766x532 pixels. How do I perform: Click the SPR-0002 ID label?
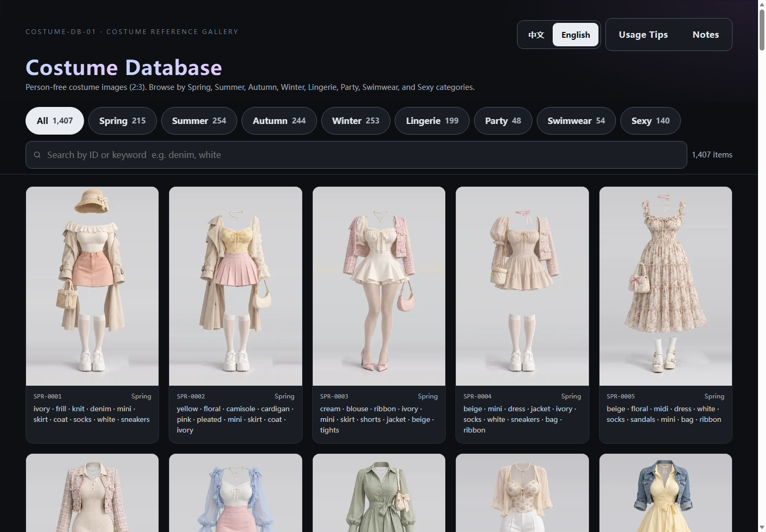(x=190, y=396)
